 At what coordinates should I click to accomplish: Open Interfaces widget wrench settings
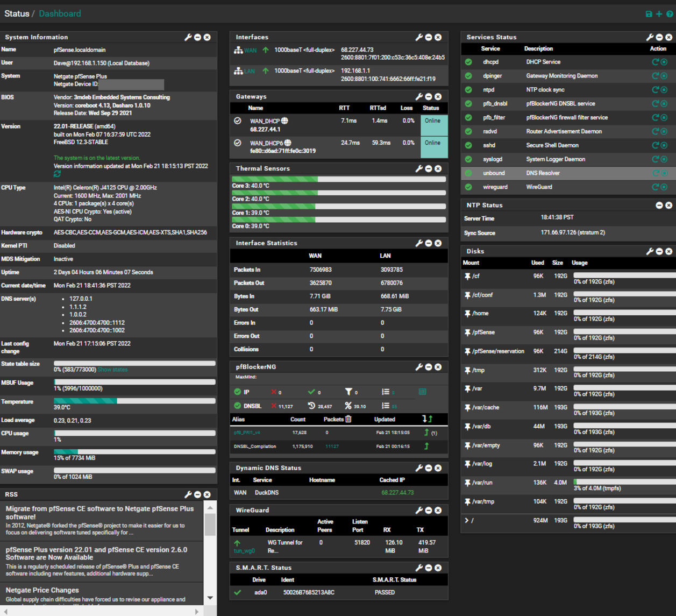coord(419,37)
